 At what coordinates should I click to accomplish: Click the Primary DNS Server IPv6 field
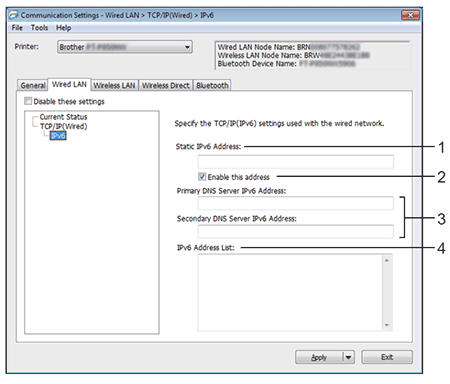[295, 203]
